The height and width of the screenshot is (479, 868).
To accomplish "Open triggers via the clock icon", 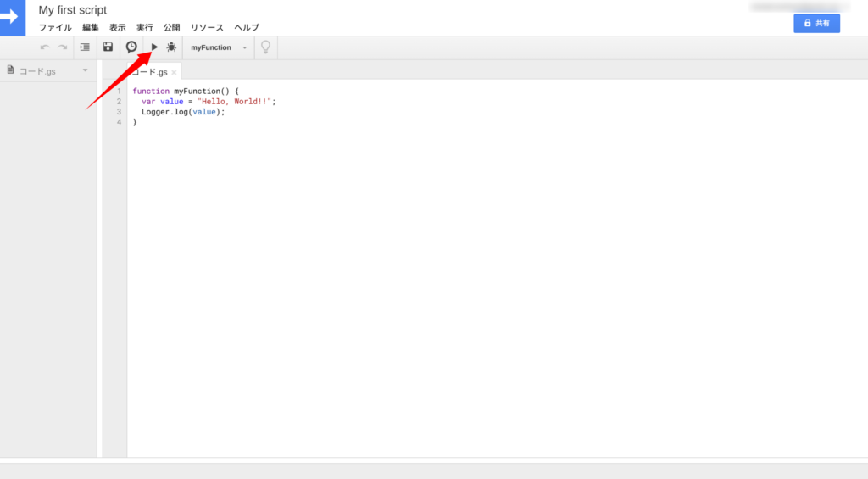I will [131, 47].
